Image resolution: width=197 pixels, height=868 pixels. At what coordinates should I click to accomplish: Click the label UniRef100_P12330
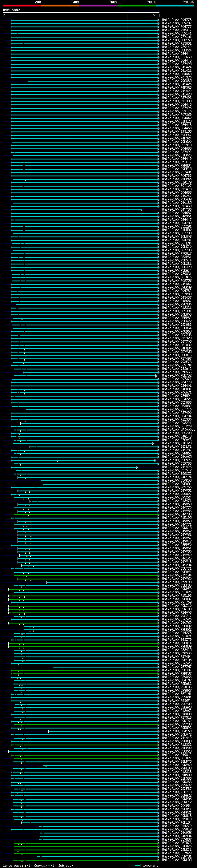point(177,419)
